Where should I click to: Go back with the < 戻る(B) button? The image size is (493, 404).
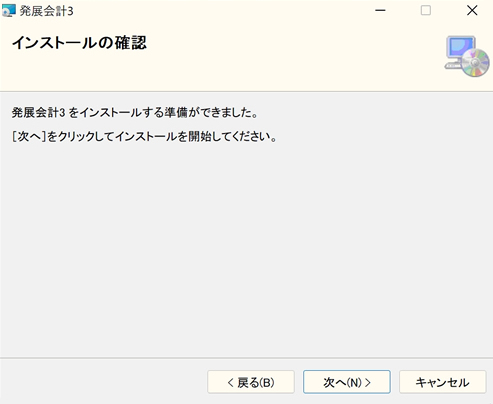point(251,382)
